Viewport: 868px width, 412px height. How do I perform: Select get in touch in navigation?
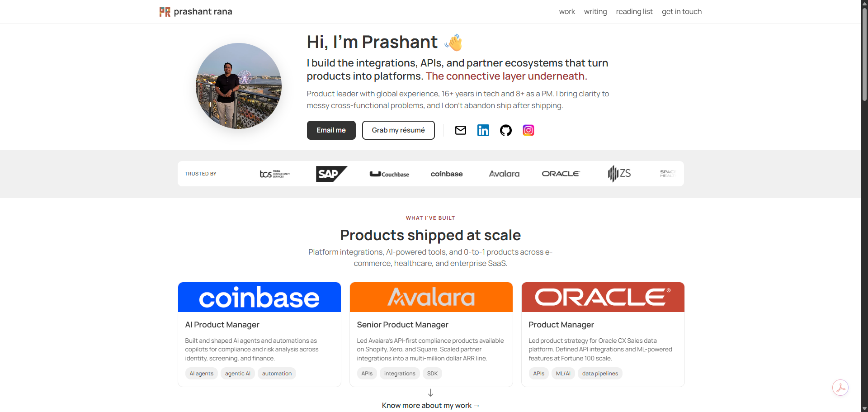pos(681,12)
